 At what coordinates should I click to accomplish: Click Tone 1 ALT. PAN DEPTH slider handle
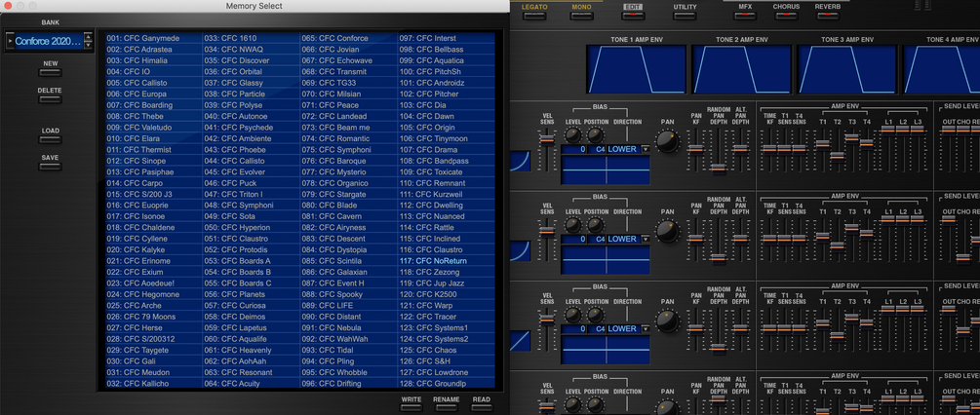(741, 149)
